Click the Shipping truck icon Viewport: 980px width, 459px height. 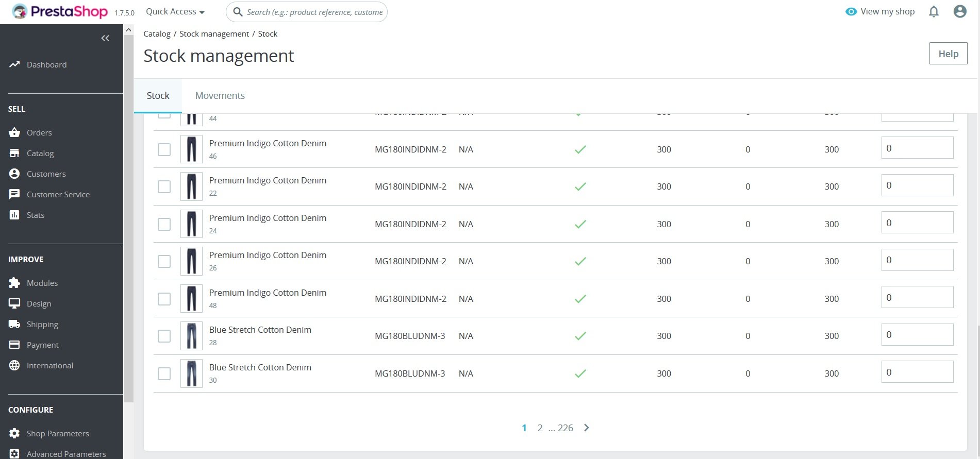pyautogui.click(x=14, y=324)
